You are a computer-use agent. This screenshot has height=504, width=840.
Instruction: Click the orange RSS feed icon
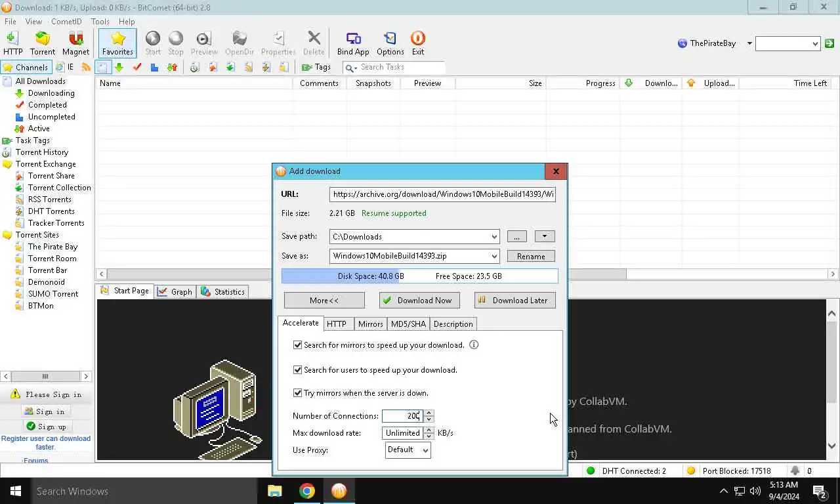coord(87,67)
